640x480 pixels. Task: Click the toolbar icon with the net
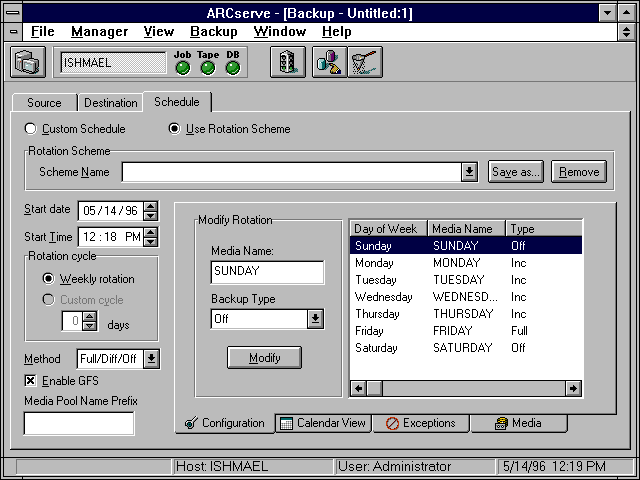click(364, 62)
